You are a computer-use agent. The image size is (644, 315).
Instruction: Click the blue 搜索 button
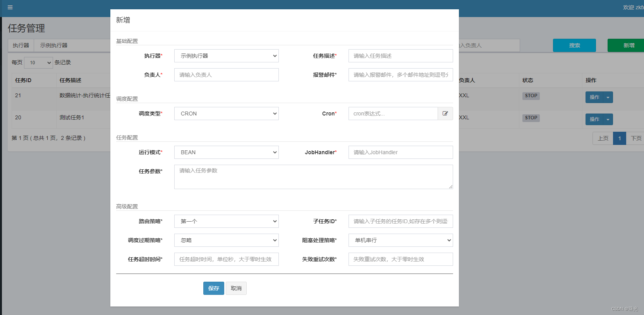coord(574,45)
